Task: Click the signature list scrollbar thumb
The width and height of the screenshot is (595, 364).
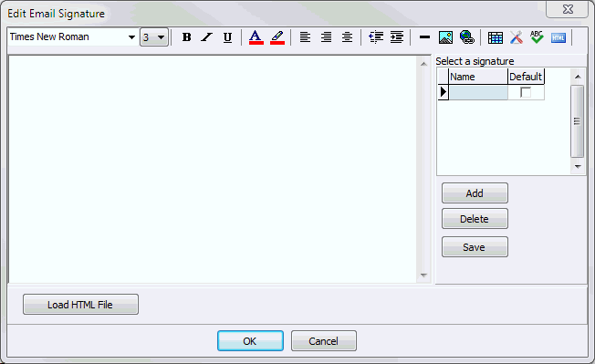Action: pos(577,121)
